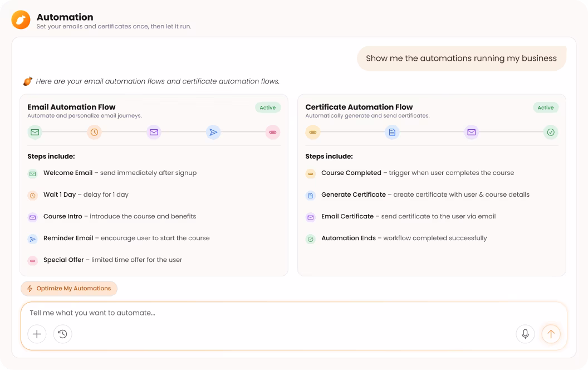Select the purple Email Certificate flow icon
Image resolution: width=588 pixels, height=370 pixels.
pos(472,132)
